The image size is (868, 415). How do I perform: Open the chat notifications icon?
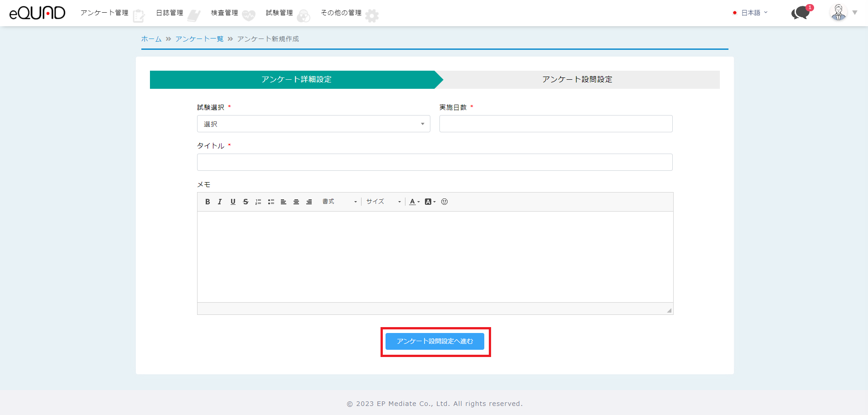[801, 13]
